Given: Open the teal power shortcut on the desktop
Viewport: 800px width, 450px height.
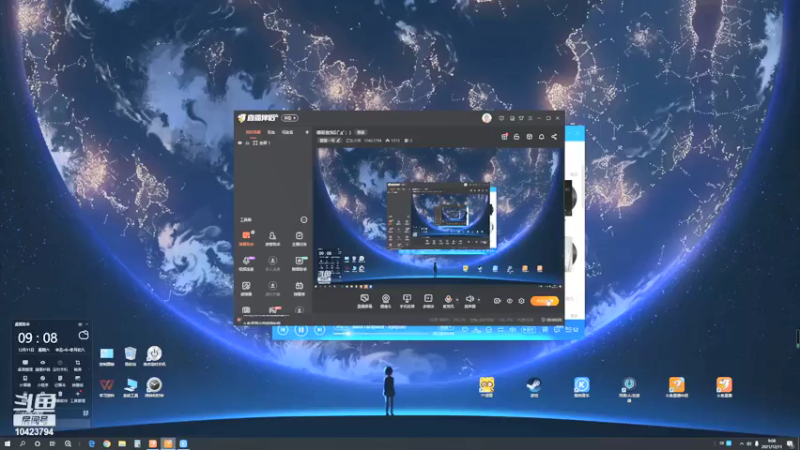Looking at the screenshot, I should click(629, 389).
